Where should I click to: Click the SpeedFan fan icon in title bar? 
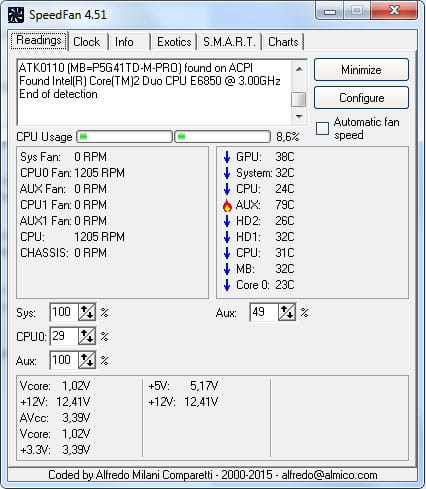[x=16, y=15]
